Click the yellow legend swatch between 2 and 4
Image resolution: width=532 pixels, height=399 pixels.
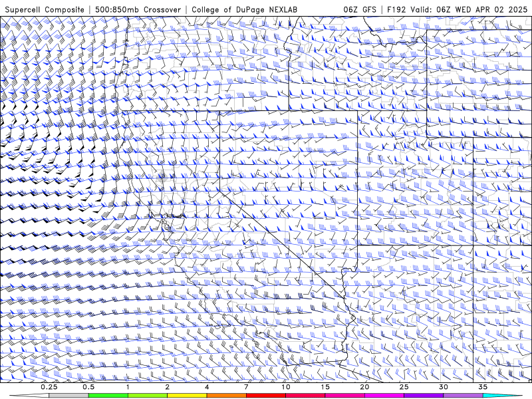(187, 396)
